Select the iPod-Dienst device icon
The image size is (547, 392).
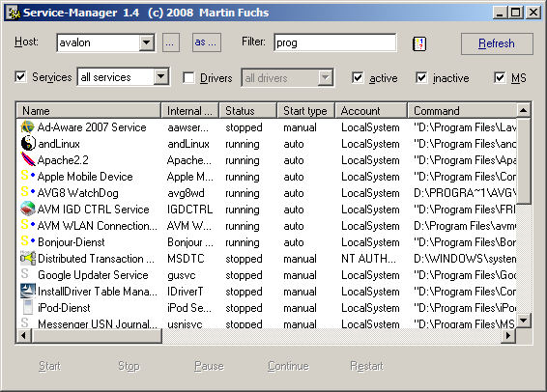pyautogui.click(x=28, y=307)
